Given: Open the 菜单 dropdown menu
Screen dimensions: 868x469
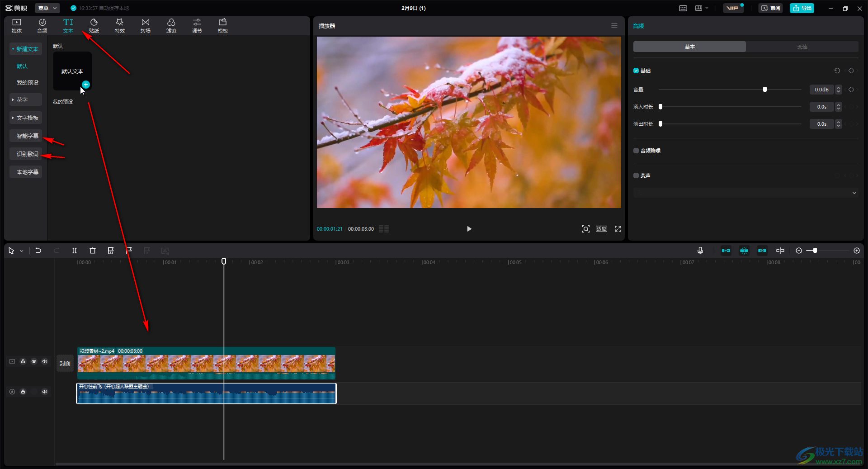Looking at the screenshot, I should pos(47,8).
